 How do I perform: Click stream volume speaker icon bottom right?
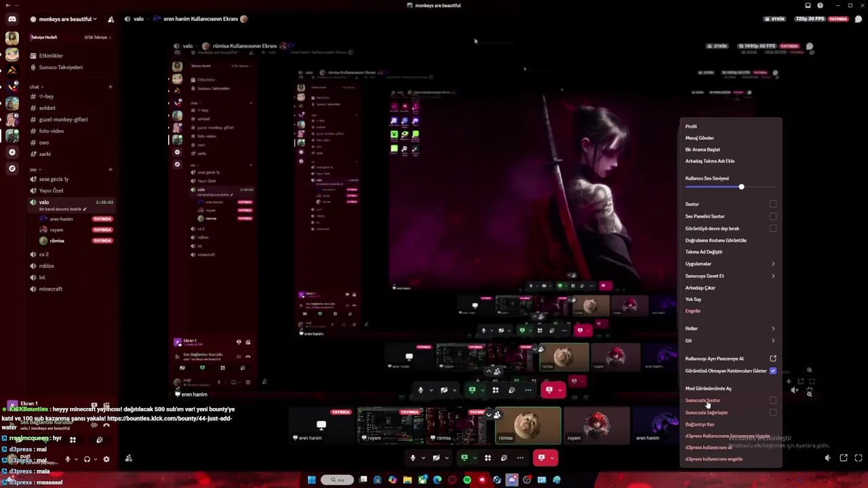coord(827,458)
